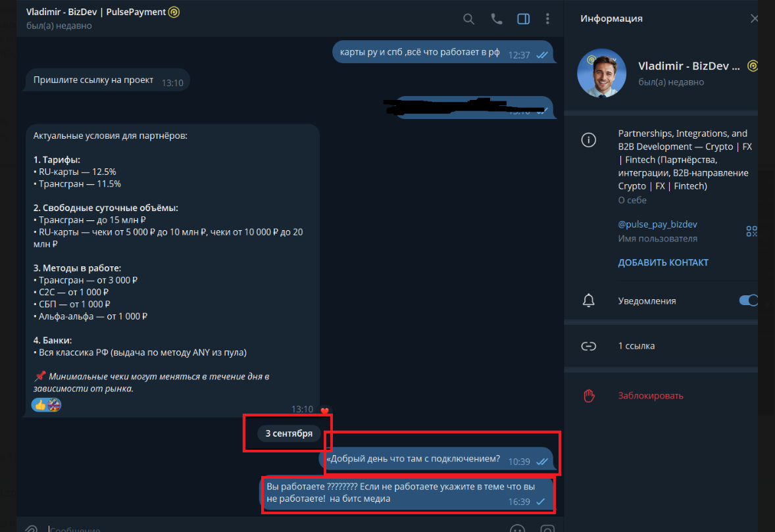Click the 3 сентября date badge

[x=289, y=433]
